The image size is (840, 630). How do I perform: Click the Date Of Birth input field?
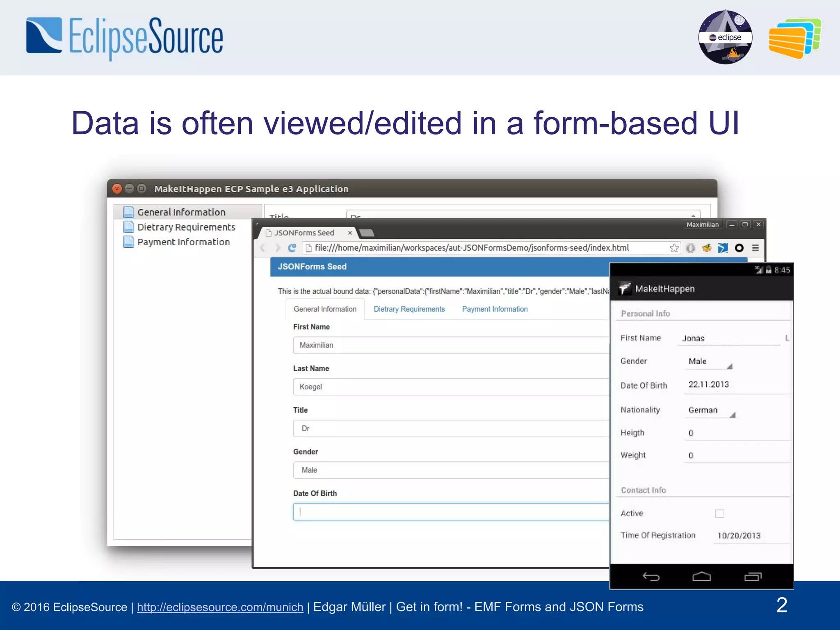[451, 512]
